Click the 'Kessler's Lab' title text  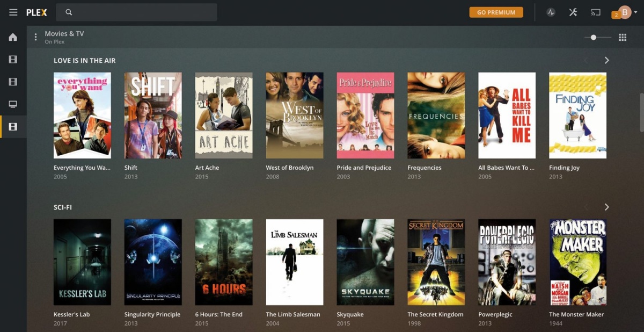point(72,314)
